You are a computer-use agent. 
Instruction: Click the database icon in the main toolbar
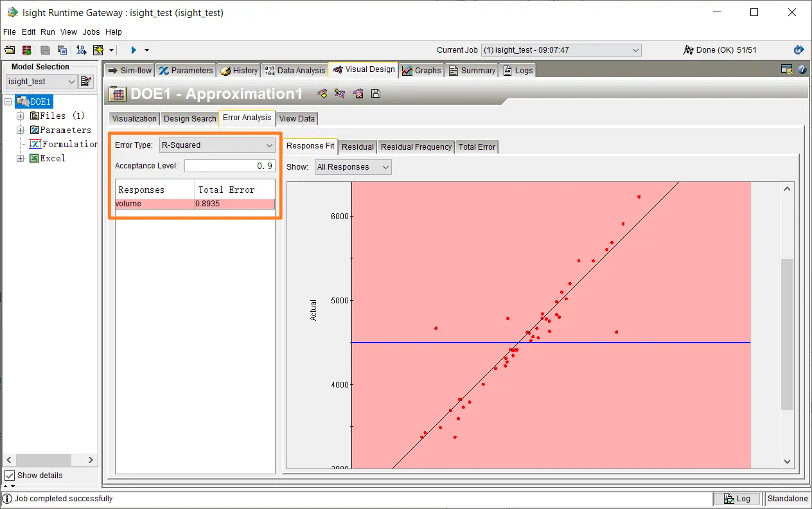26,50
